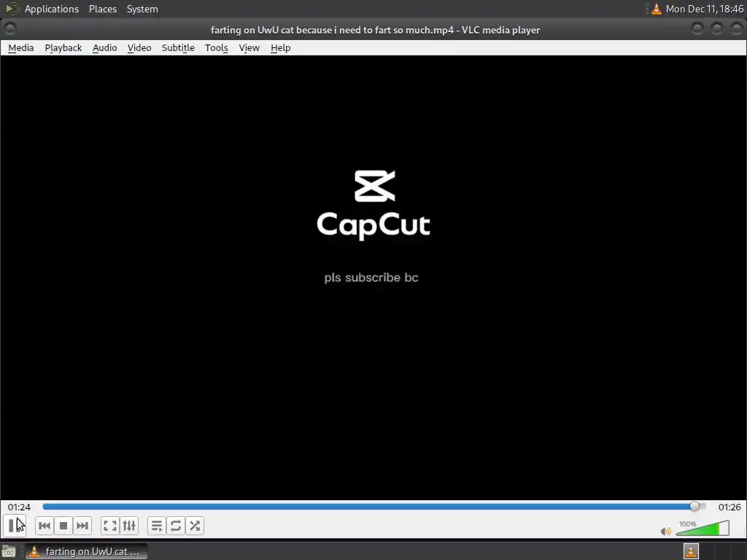Toggle elapsed time display 01:24
747x560 pixels.
pos(19,507)
